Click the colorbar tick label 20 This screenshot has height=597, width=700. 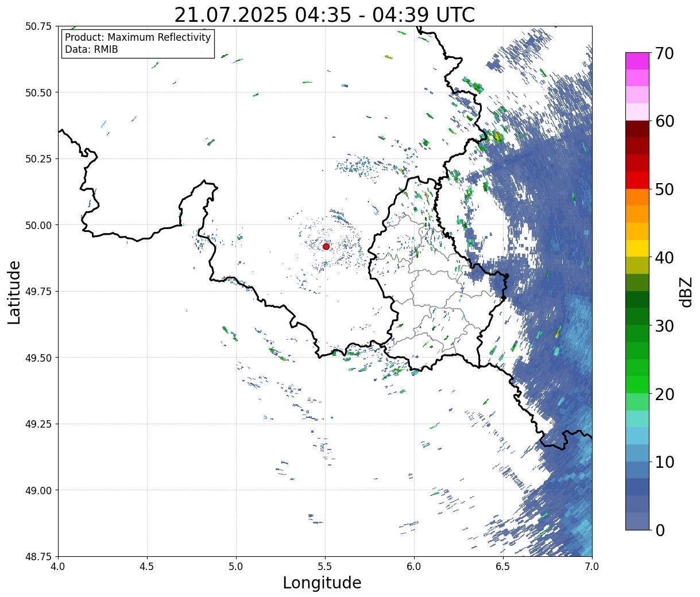click(x=664, y=394)
